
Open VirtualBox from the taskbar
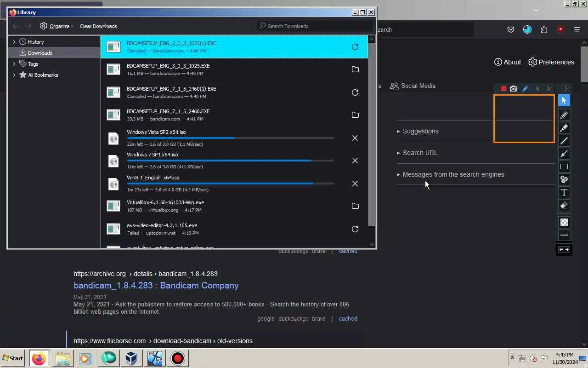tap(131, 358)
